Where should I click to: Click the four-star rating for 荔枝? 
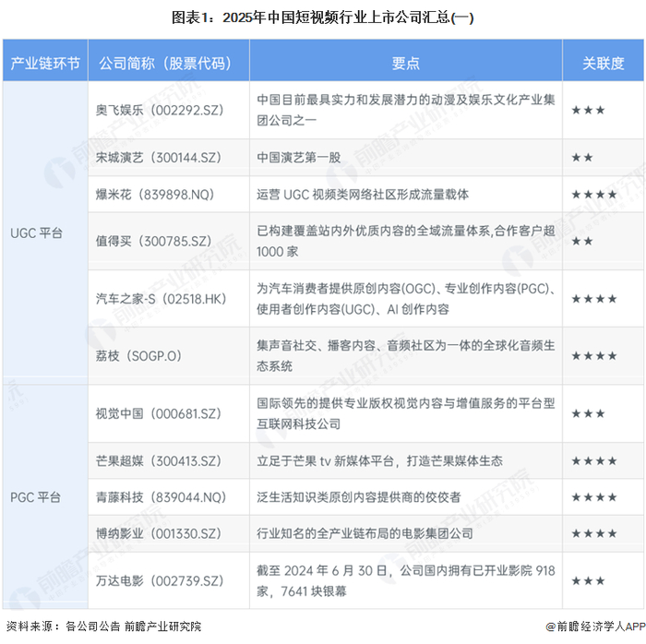pos(594,355)
